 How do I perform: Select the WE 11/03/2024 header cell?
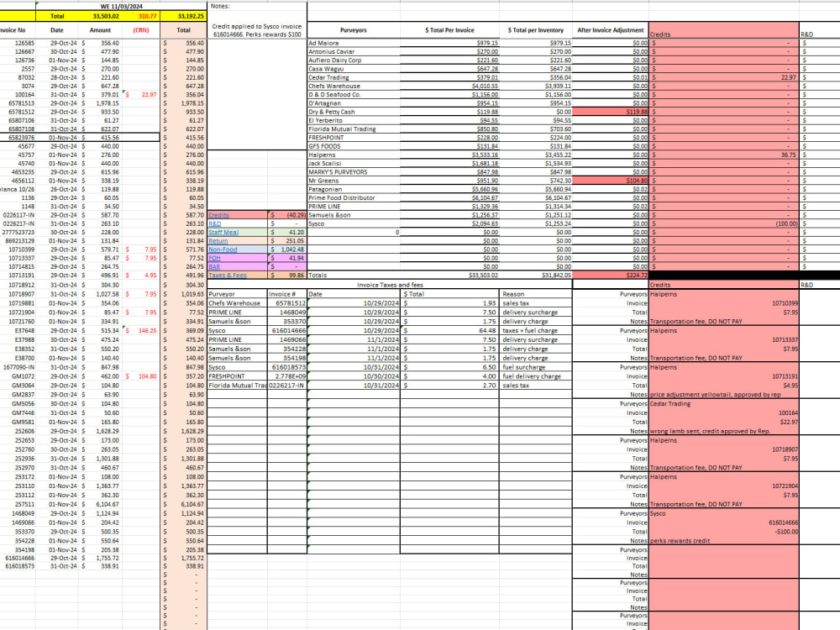click(x=122, y=7)
